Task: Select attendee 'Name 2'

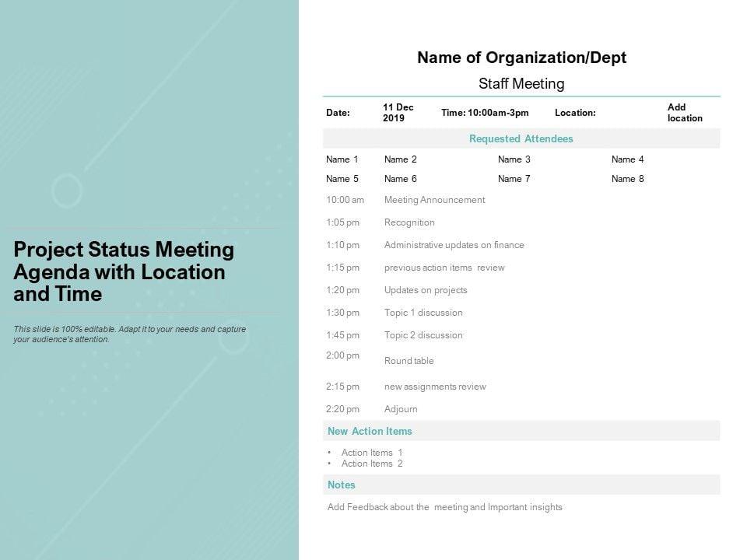Action: click(401, 159)
